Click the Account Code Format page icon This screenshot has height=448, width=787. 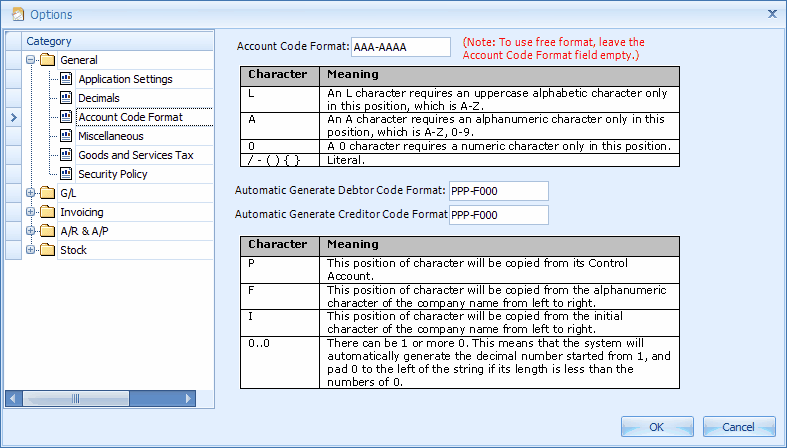pos(66,117)
